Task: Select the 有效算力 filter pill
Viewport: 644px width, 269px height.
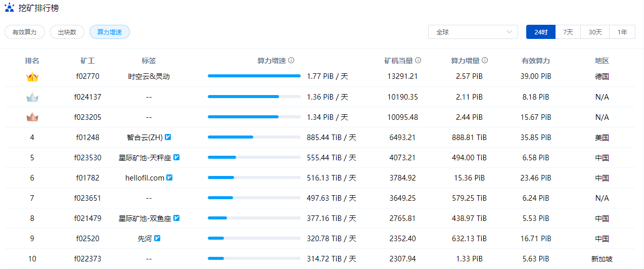Action: coord(25,32)
